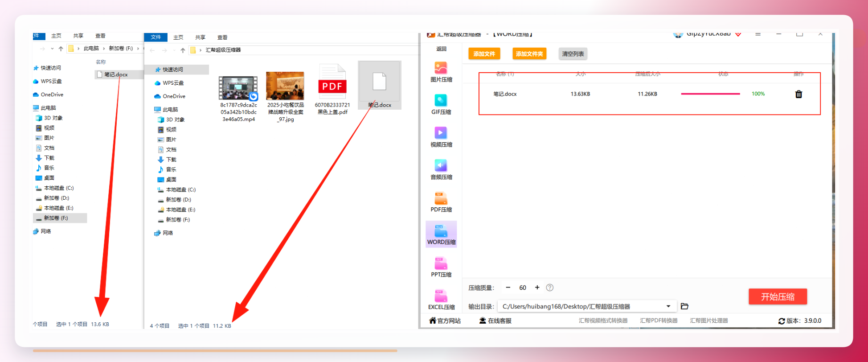The image size is (868, 362).
Task: Select the 音频压缩 audio compression icon
Action: coord(441,170)
